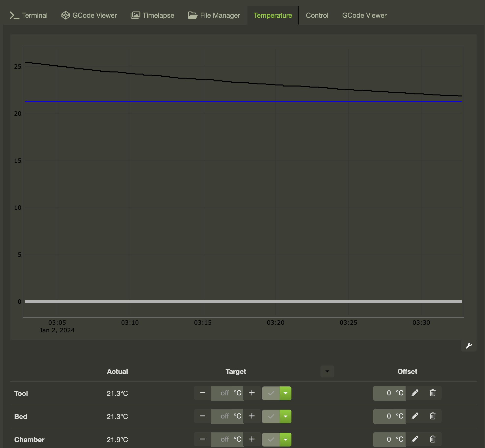
Task: Decrease Bed target temperature with minus
Action: [x=202, y=416]
